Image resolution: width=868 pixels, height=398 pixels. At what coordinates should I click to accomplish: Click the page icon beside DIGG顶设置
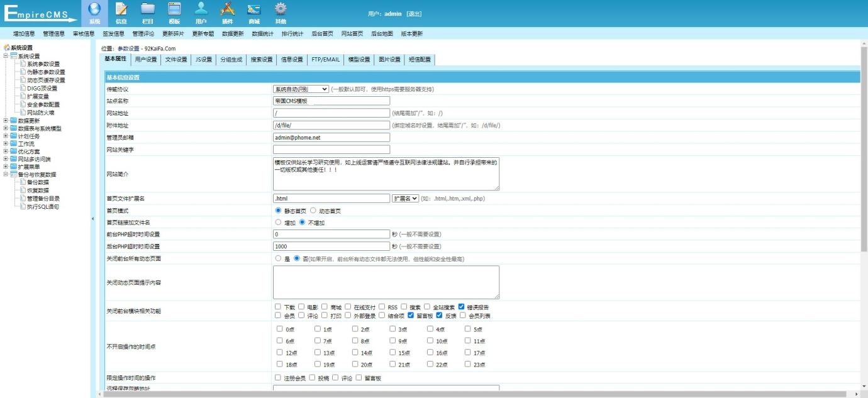(x=23, y=88)
